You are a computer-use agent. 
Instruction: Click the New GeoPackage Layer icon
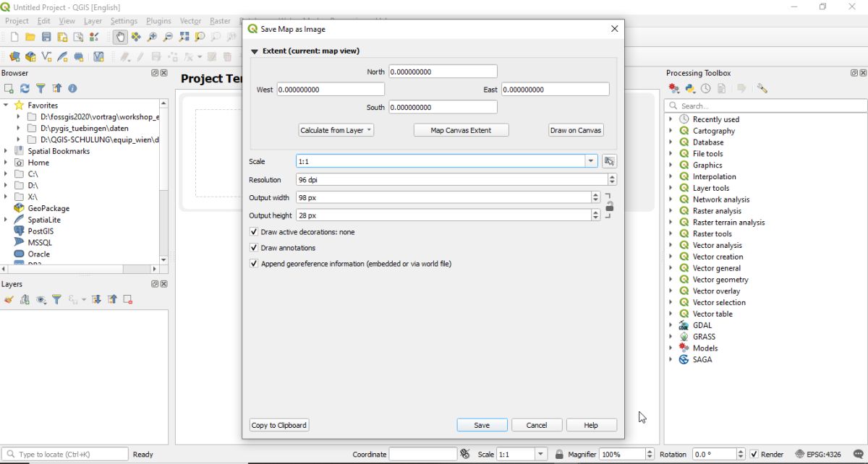(x=30, y=56)
